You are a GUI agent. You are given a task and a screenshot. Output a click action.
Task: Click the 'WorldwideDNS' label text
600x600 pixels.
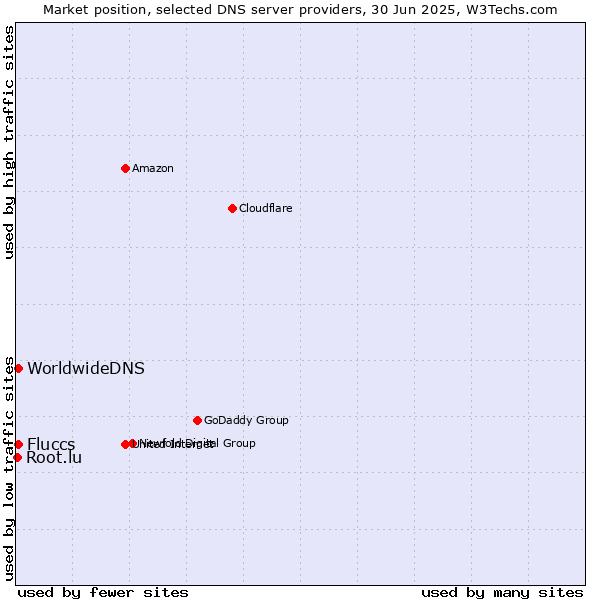click(x=86, y=368)
